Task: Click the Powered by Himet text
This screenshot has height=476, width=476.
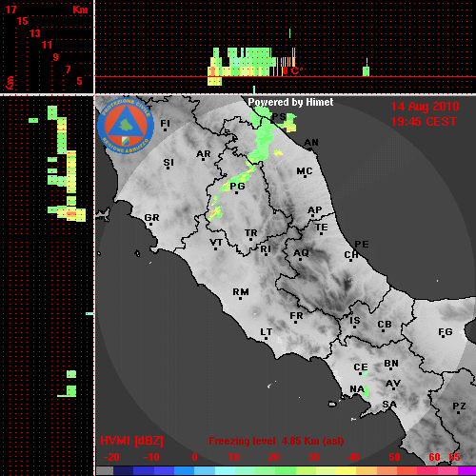Action: 290,102
